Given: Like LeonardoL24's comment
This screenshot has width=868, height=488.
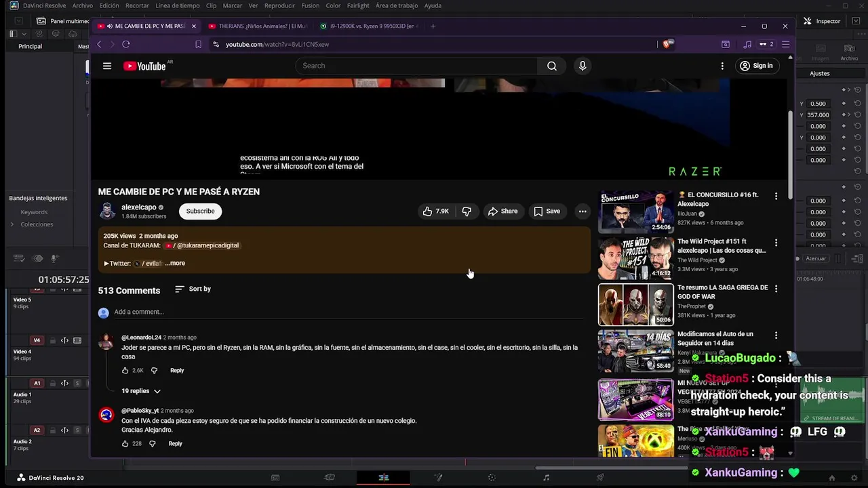Looking at the screenshot, I should [x=125, y=371].
